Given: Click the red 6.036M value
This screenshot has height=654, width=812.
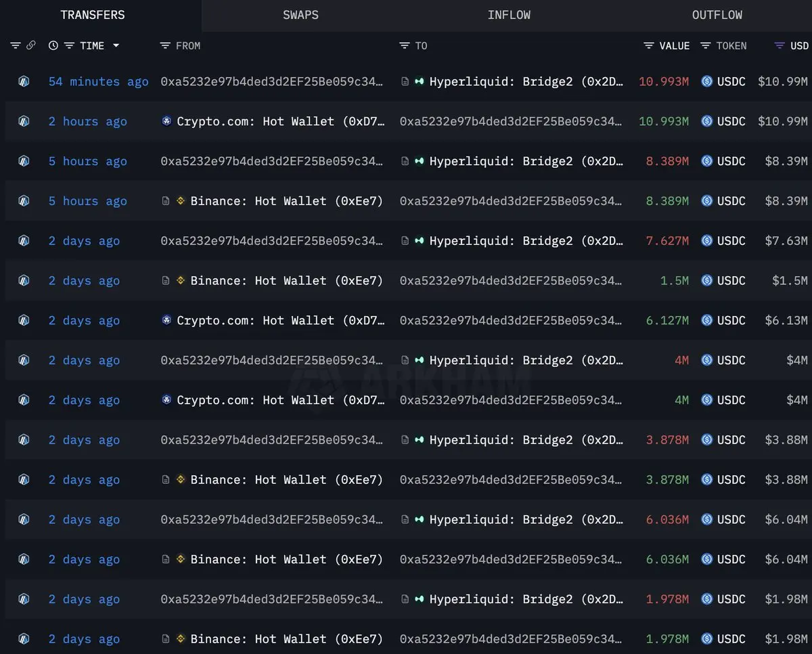Looking at the screenshot, I should pos(667,519).
